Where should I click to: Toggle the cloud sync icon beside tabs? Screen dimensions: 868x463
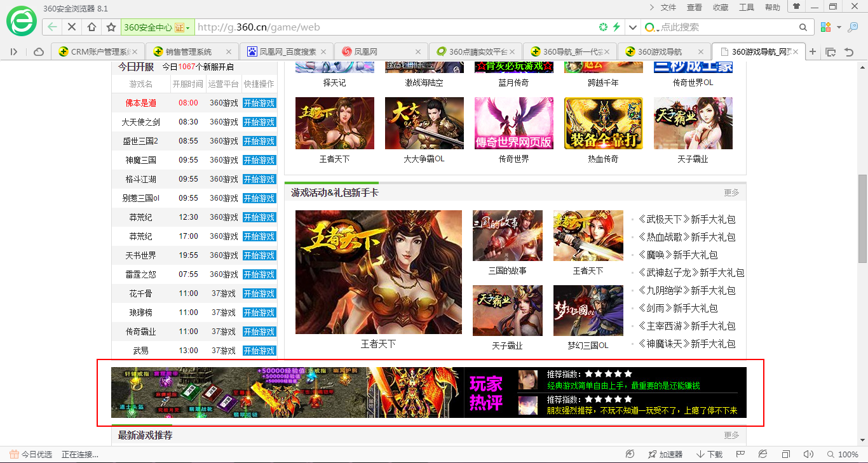[x=37, y=51]
